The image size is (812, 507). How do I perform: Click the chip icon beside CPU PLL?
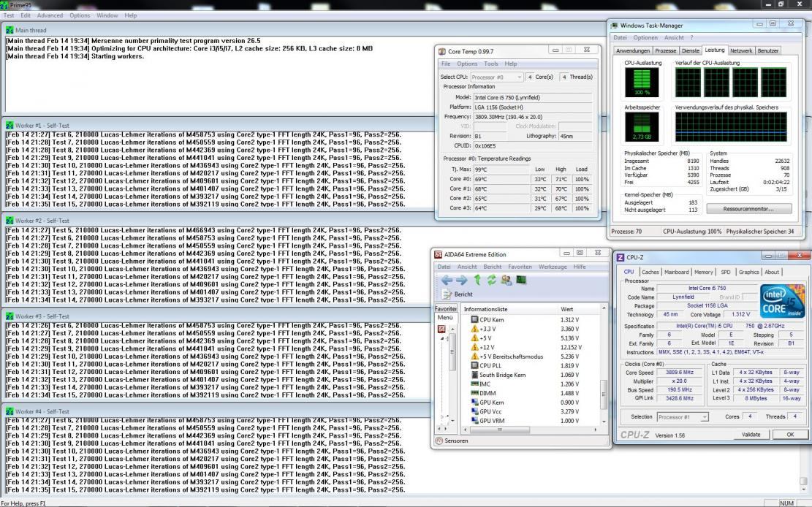coord(474,365)
